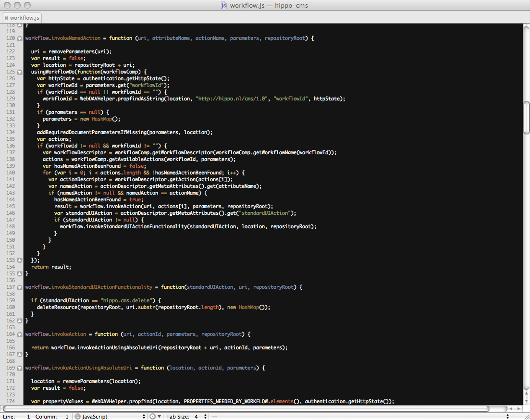Click the fold end marker at line 162
The image size is (530, 420).
pos(20,321)
